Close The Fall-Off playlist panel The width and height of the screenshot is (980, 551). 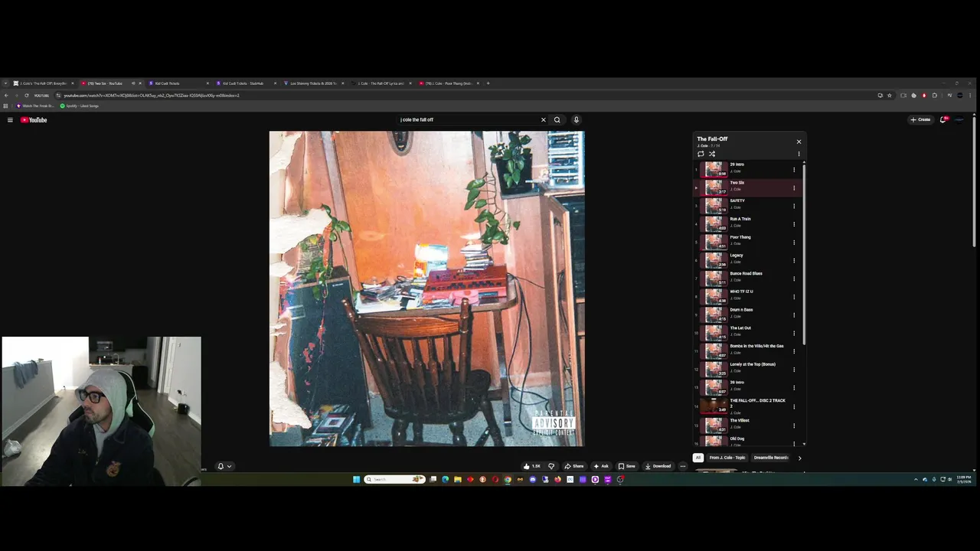pos(799,142)
